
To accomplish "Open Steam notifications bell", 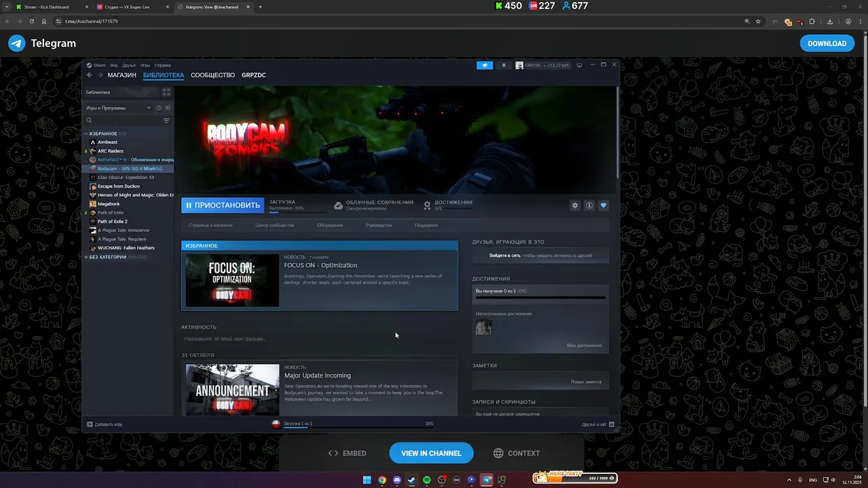I will click(x=503, y=65).
